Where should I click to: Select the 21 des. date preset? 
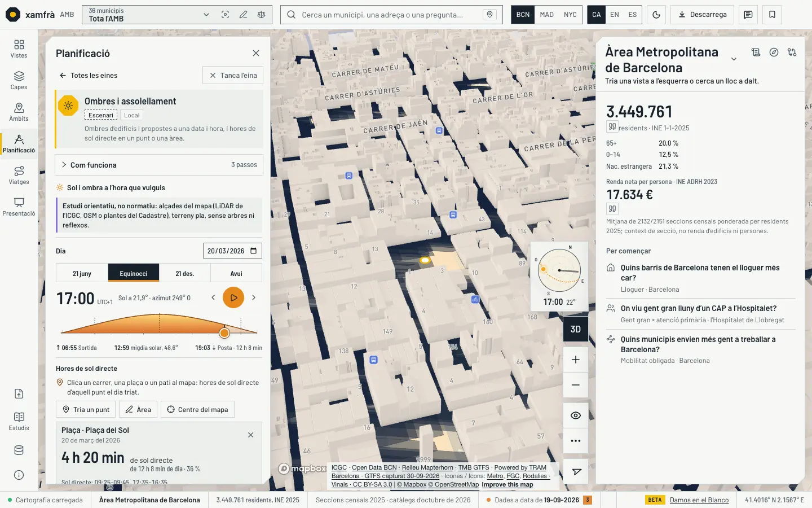point(184,273)
